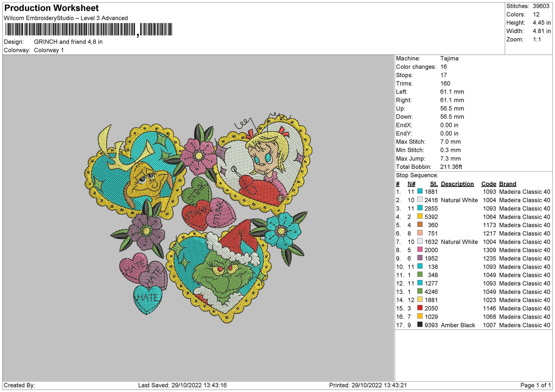Click code 1023 in row 14
The height and width of the screenshot is (392, 555).
click(489, 300)
